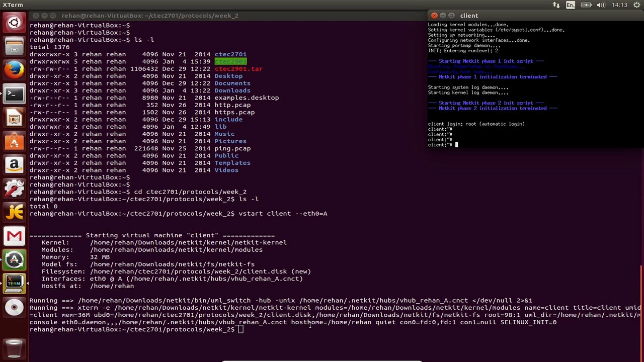Open the network connections indicator menu
644x362 pixels.
pyautogui.click(x=556, y=5)
